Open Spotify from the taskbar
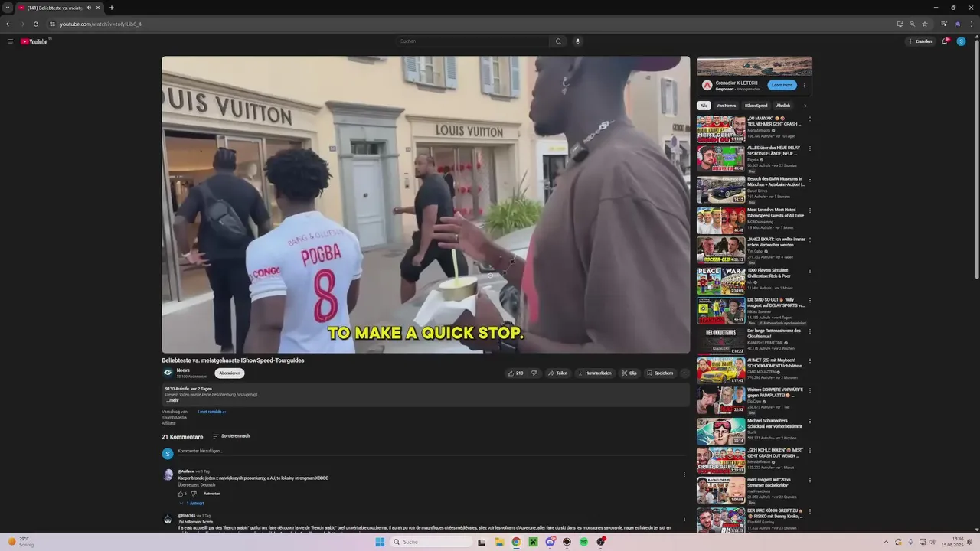This screenshot has width=980, height=551. (583, 542)
